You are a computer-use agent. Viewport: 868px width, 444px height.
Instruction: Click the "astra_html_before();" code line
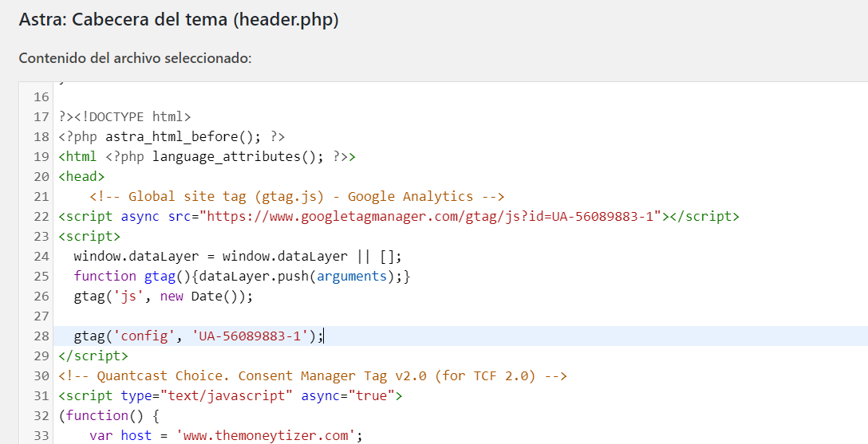click(172, 136)
